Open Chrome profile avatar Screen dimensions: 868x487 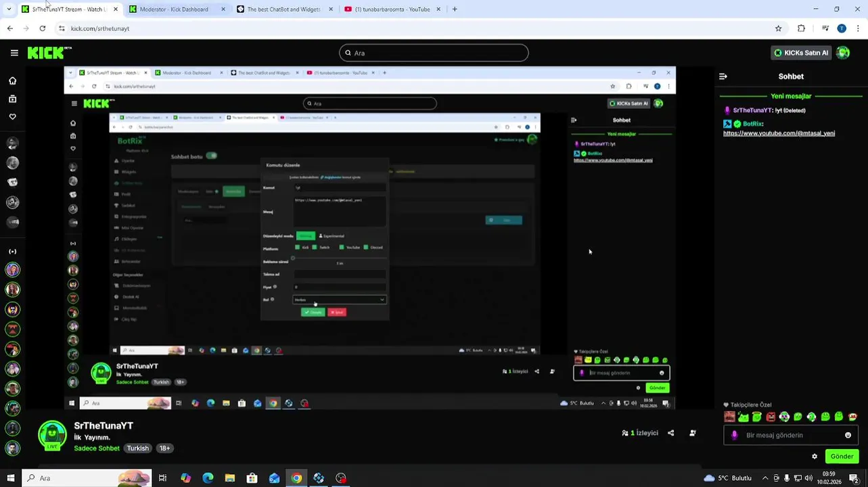842,28
